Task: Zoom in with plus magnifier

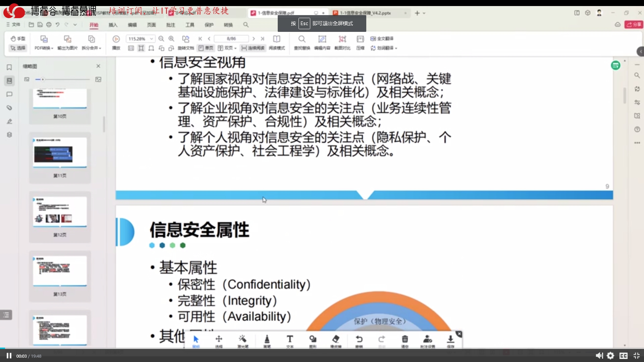Action: (x=171, y=39)
